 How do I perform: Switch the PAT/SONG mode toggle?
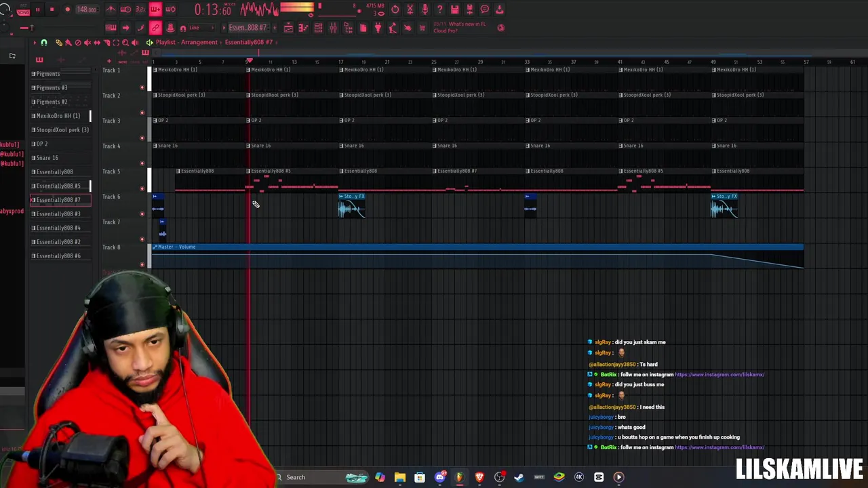pyautogui.click(x=22, y=10)
